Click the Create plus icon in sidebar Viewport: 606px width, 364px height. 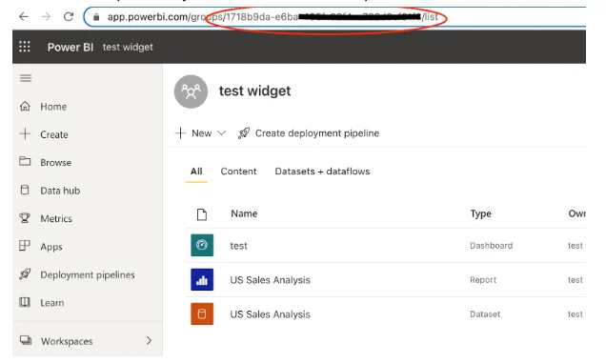25,133
